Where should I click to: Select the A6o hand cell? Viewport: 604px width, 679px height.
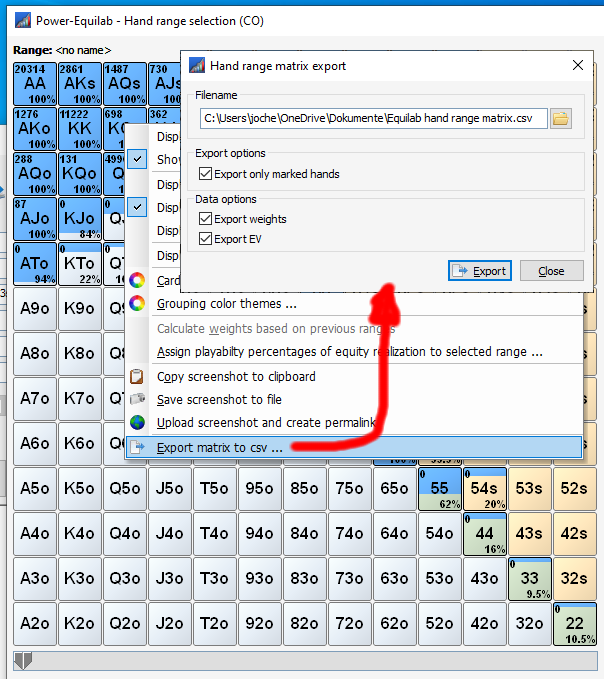[35, 444]
